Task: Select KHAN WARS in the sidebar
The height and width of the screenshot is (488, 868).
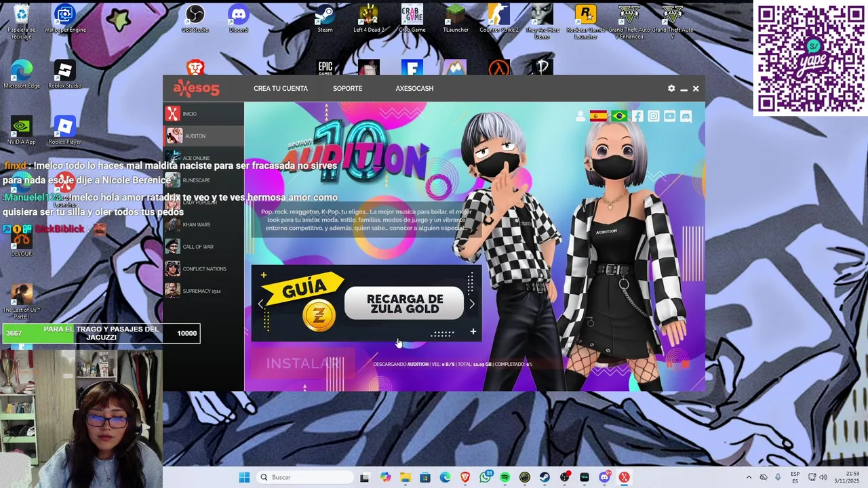Action: tap(203, 224)
